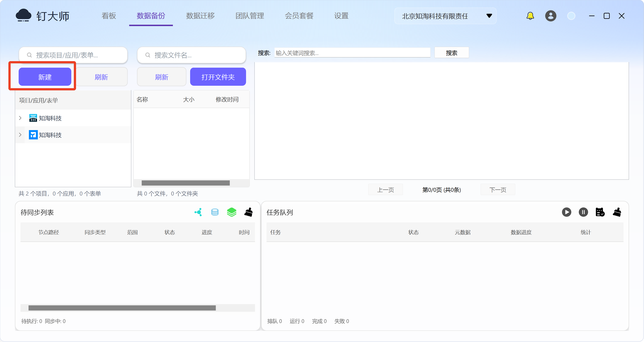Open the 设置 tab
This screenshot has width=644, height=342.
[x=341, y=16]
